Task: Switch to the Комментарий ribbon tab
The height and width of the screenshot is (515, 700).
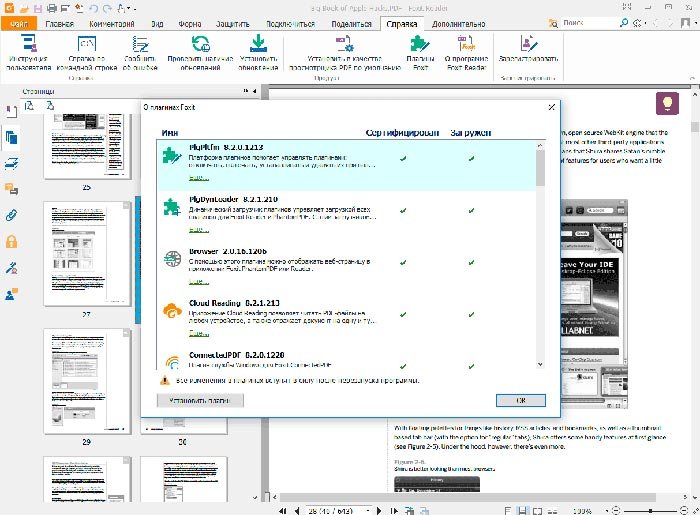Action: point(112,24)
